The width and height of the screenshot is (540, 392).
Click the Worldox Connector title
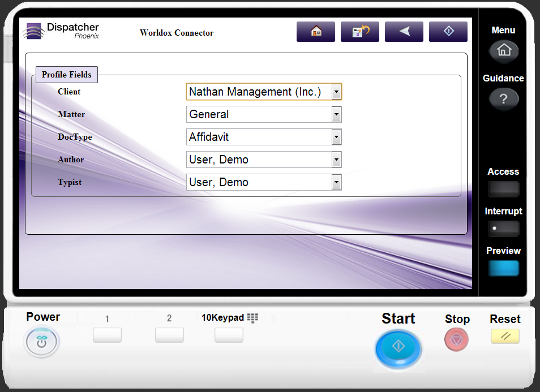[177, 33]
